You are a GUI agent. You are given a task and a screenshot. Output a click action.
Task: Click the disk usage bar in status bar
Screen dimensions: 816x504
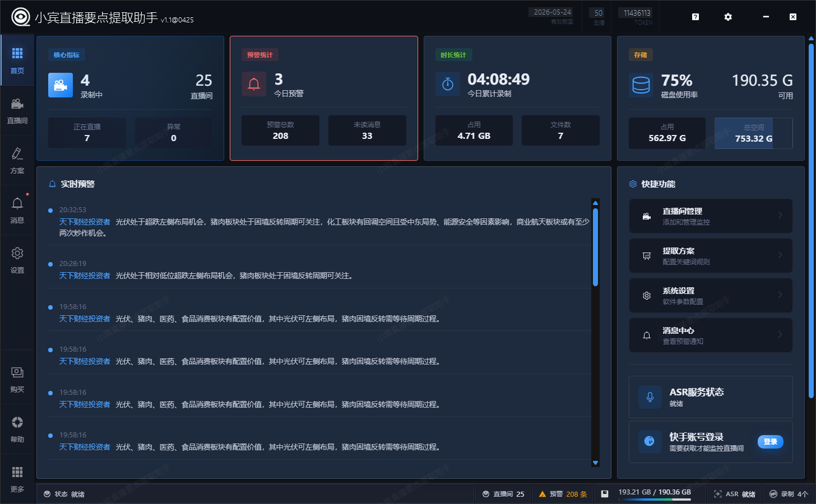pos(654,499)
